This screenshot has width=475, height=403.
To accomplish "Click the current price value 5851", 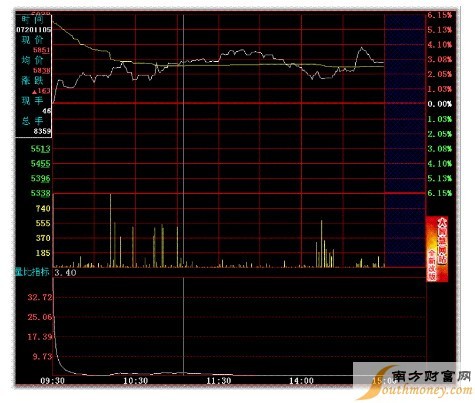I will pos(42,50).
